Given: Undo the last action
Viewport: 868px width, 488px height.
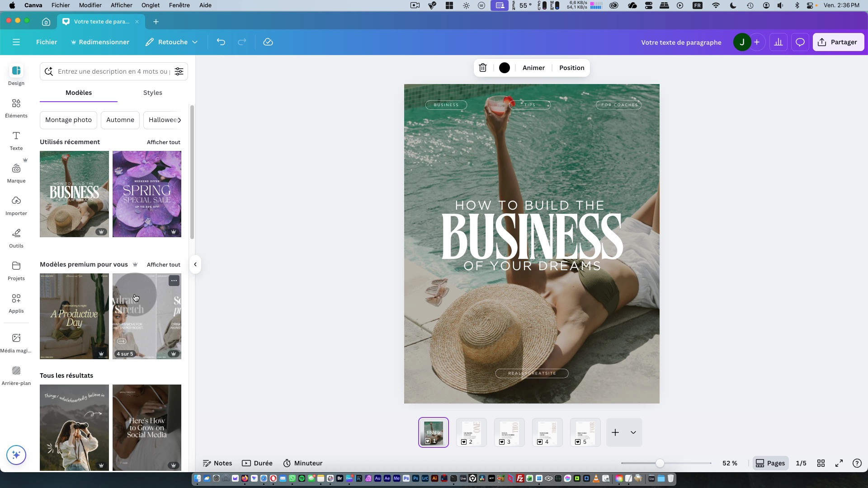Looking at the screenshot, I should click(221, 42).
